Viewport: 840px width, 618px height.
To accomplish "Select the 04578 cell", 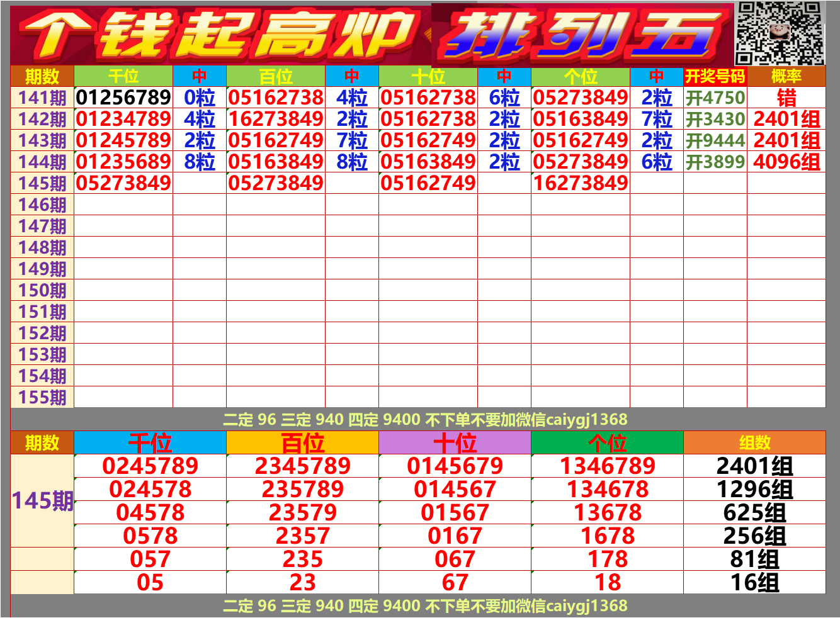I will click(x=150, y=512).
